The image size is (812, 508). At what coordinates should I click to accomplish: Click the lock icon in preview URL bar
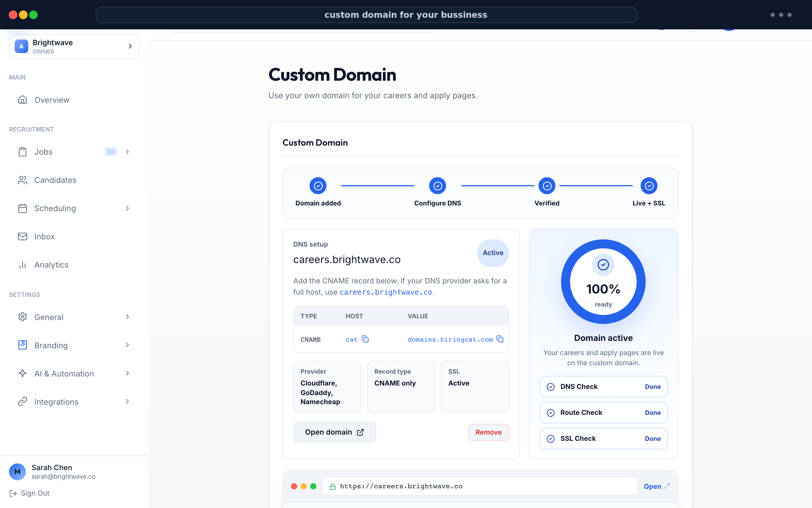[x=332, y=487]
